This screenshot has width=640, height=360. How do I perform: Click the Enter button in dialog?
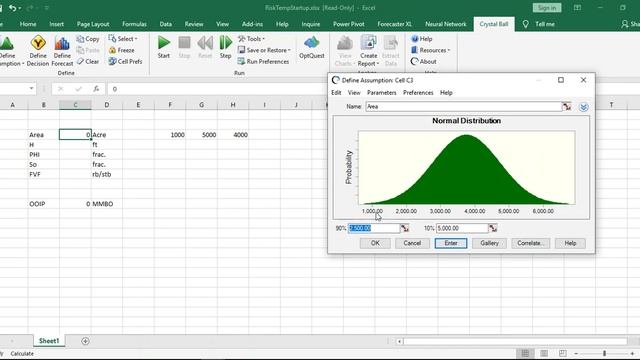click(x=451, y=243)
